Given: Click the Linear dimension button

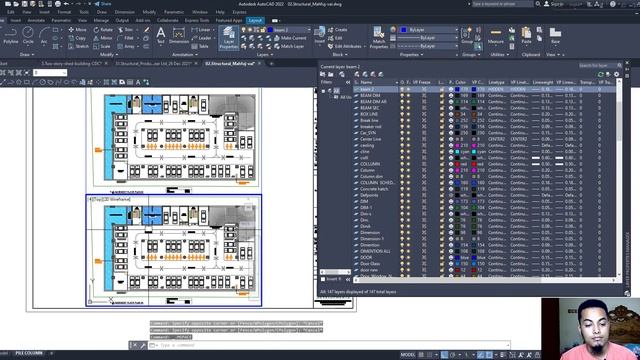Looking at the screenshot, I should [x=201, y=30].
